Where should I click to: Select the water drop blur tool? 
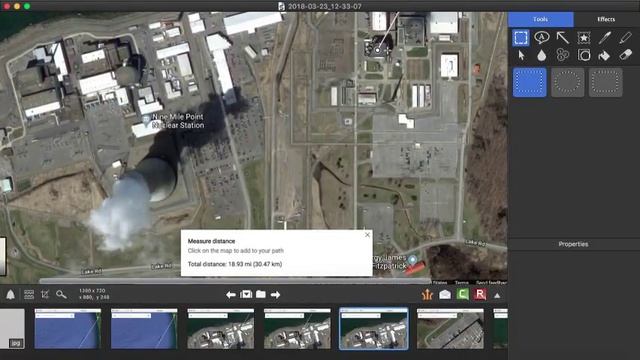pos(542,55)
